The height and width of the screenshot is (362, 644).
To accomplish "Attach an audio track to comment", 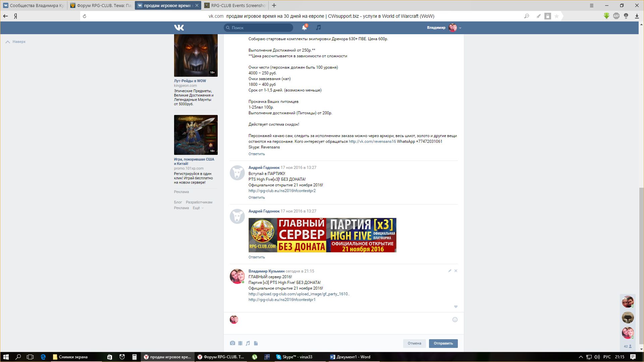I will 248,343.
